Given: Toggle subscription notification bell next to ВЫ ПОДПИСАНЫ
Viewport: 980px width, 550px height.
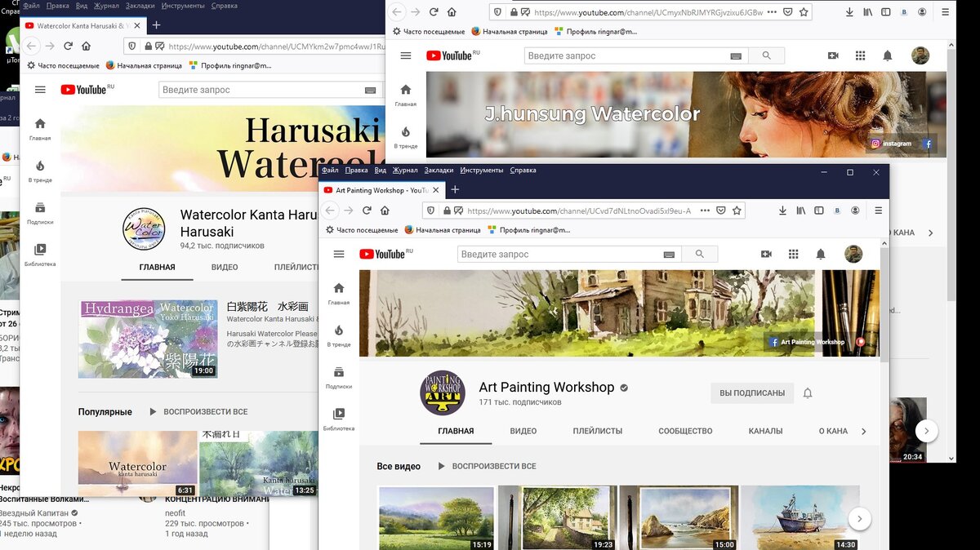Looking at the screenshot, I should [808, 393].
